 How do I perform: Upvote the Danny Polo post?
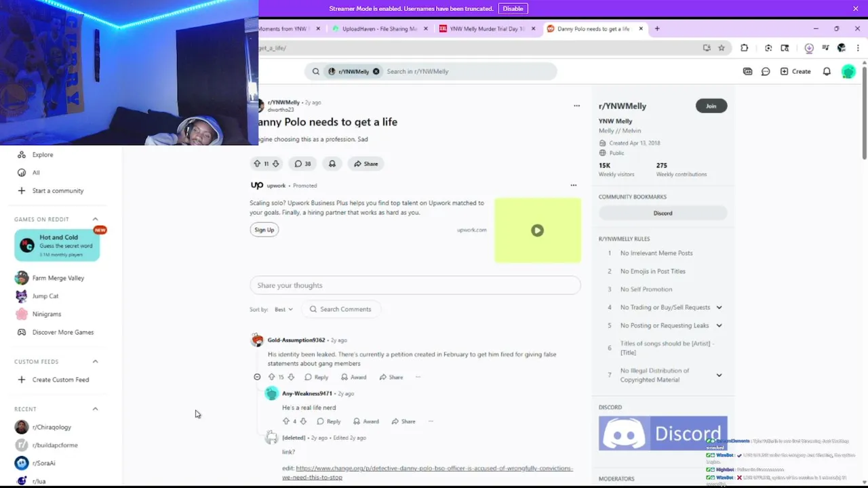[x=257, y=163]
